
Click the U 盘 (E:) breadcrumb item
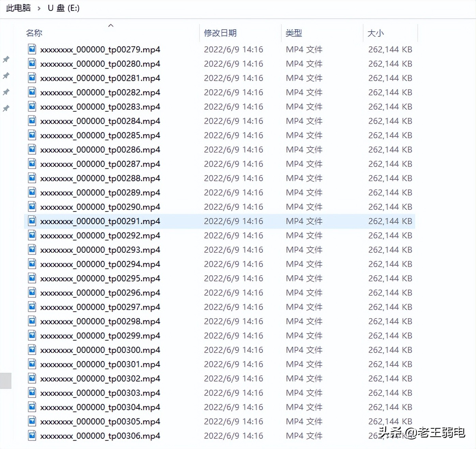(x=63, y=8)
